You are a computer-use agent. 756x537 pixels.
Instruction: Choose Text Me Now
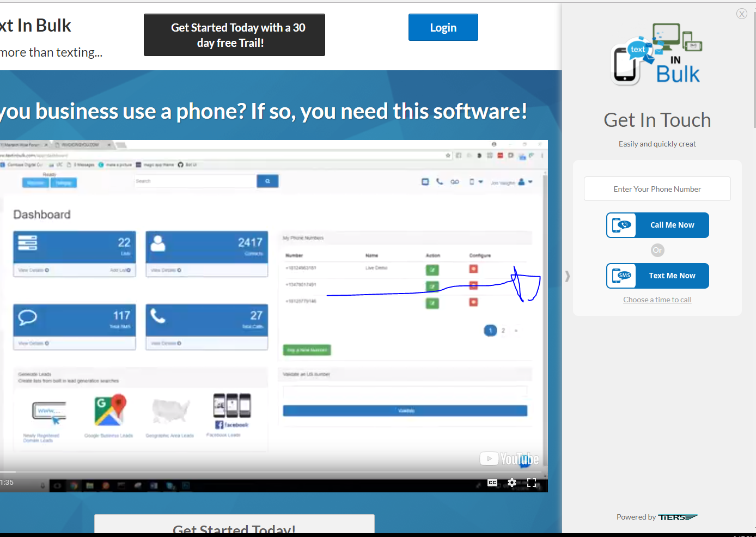click(657, 276)
